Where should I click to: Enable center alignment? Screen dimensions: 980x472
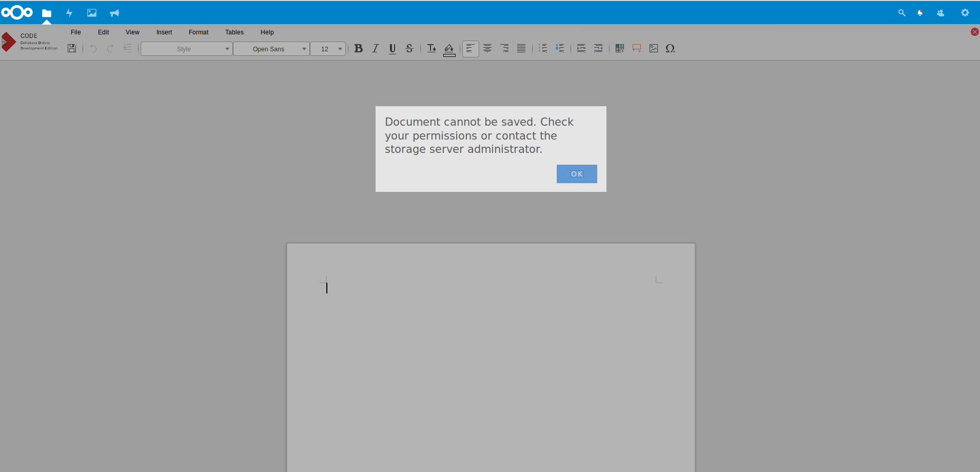[487, 48]
